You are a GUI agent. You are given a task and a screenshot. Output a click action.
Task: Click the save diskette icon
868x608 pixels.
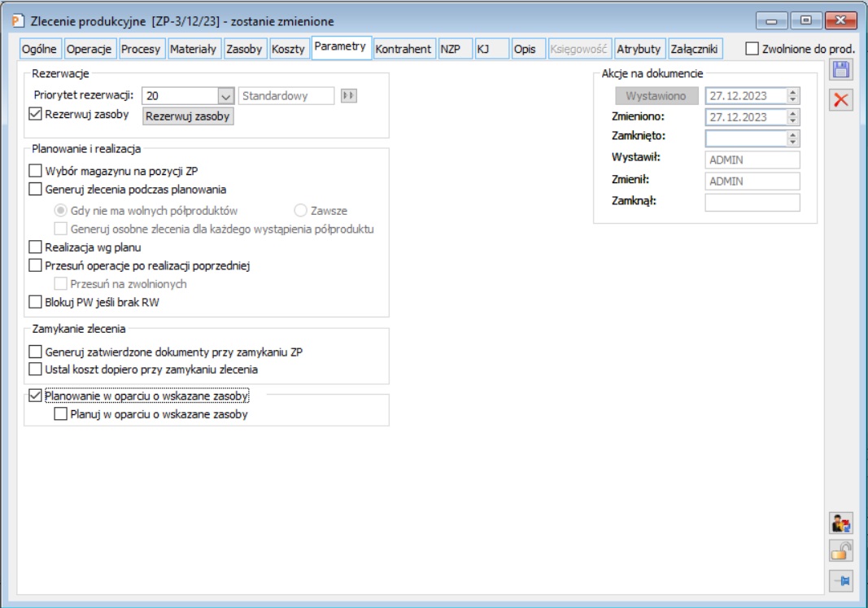tap(840, 70)
